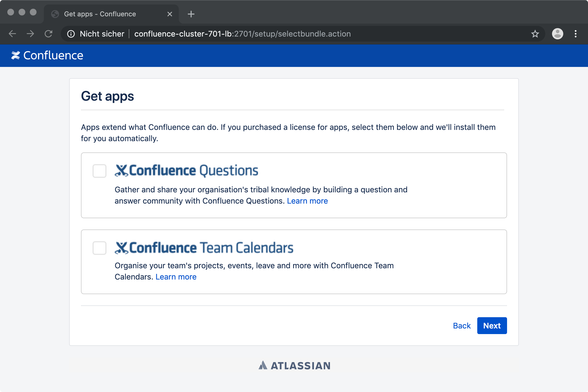The height and width of the screenshot is (392, 588).
Task: Click the browser forward arrow
Action: pyautogui.click(x=30, y=34)
